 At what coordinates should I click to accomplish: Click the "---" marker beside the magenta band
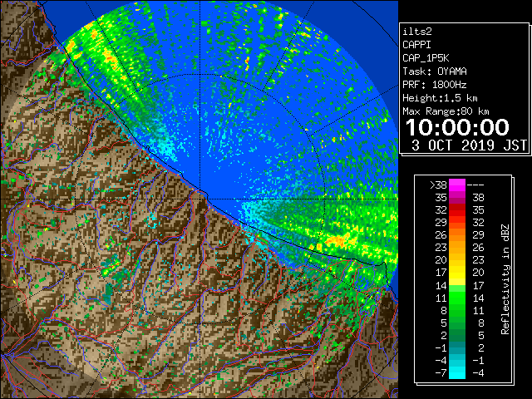tap(475, 185)
